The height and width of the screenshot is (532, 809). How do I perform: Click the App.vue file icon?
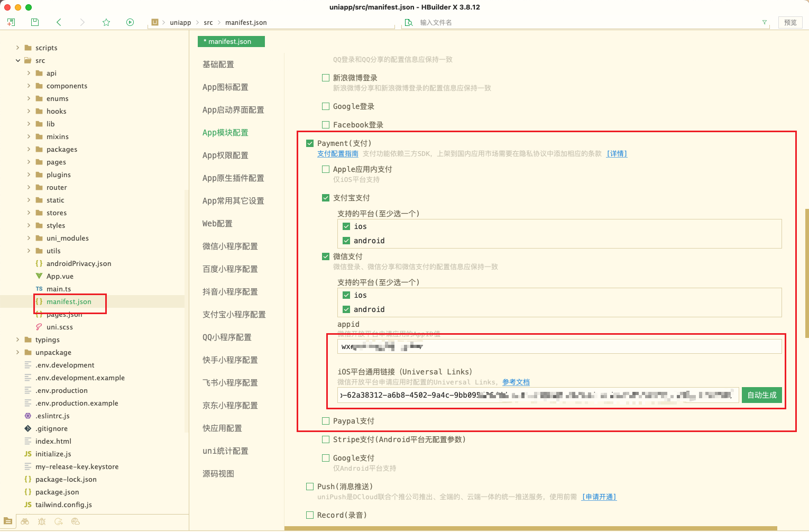coord(39,276)
